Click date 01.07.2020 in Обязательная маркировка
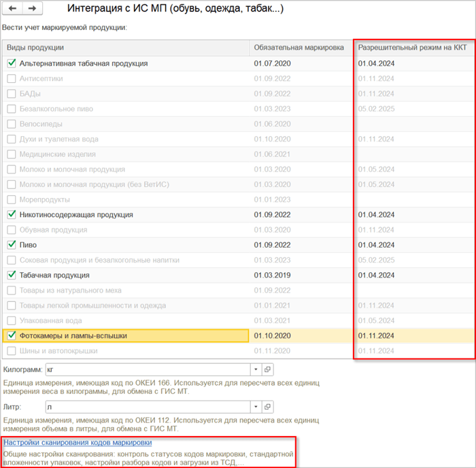Screen dimensions: 476x468 coord(272,63)
